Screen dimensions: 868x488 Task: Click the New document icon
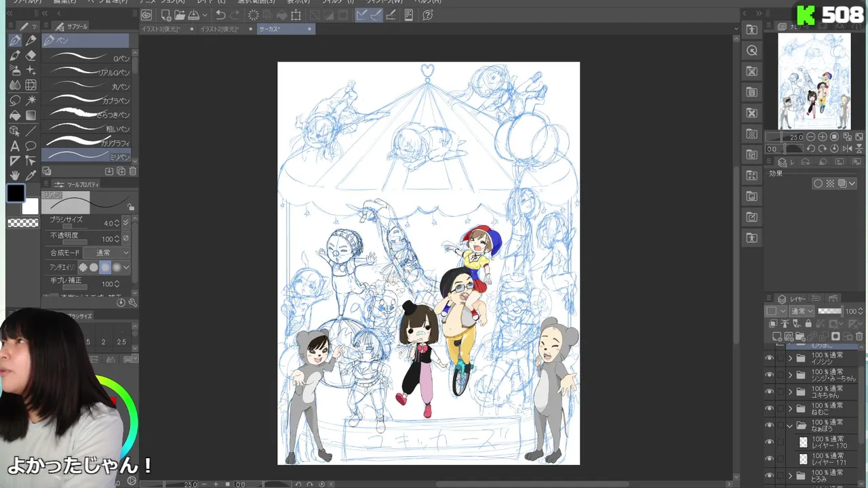click(166, 15)
